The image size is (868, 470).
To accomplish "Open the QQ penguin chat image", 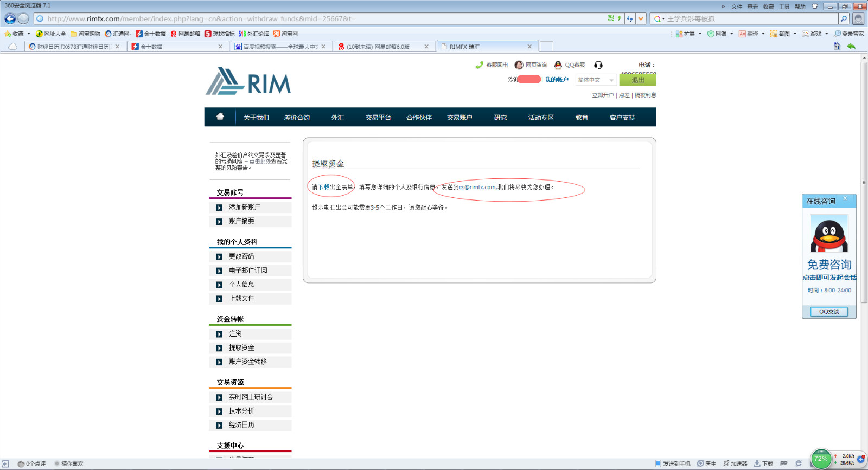I will pyautogui.click(x=829, y=234).
